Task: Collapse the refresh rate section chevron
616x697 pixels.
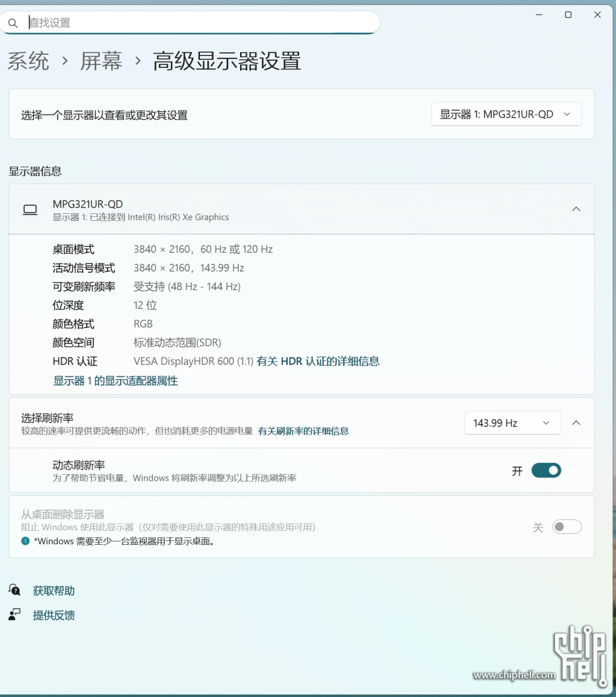Action: coord(576,423)
